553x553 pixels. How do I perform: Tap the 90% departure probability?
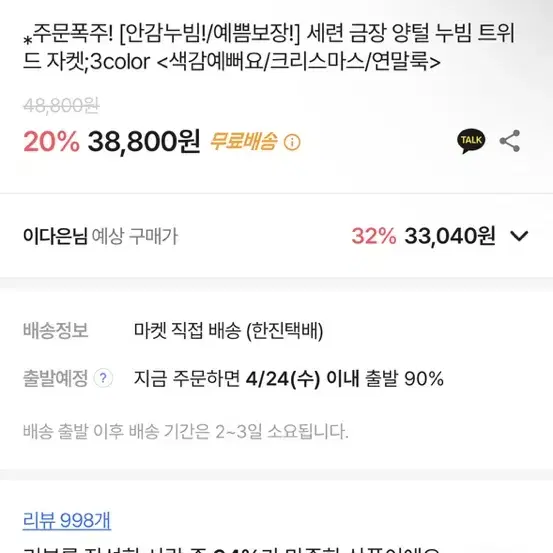424,378
